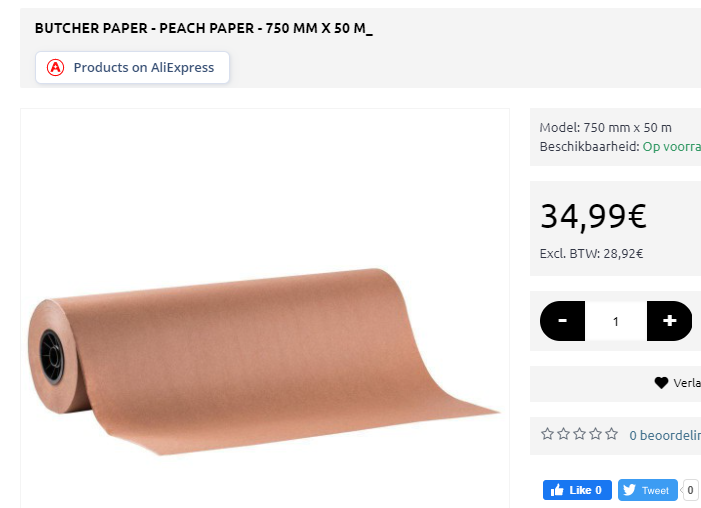Select the first rating star
The width and height of the screenshot is (701, 508).
point(547,434)
